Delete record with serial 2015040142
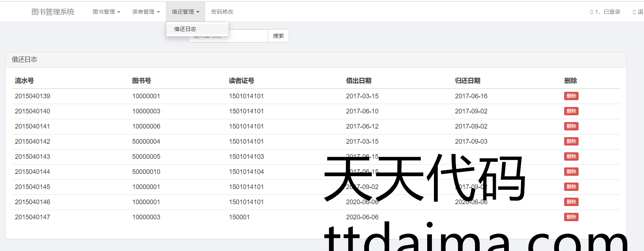 [x=571, y=142]
